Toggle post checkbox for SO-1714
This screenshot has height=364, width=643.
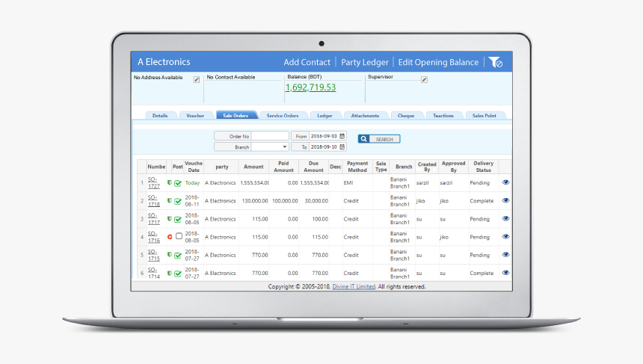pyautogui.click(x=178, y=273)
